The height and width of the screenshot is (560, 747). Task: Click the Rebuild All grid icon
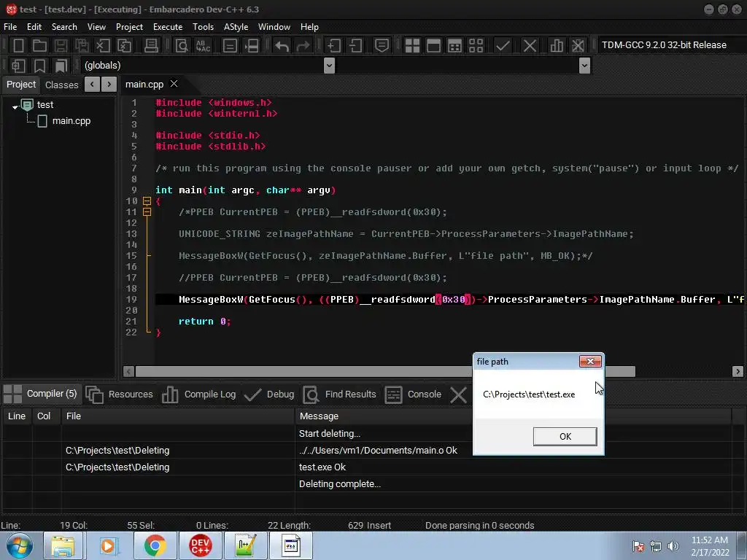click(x=476, y=46)
